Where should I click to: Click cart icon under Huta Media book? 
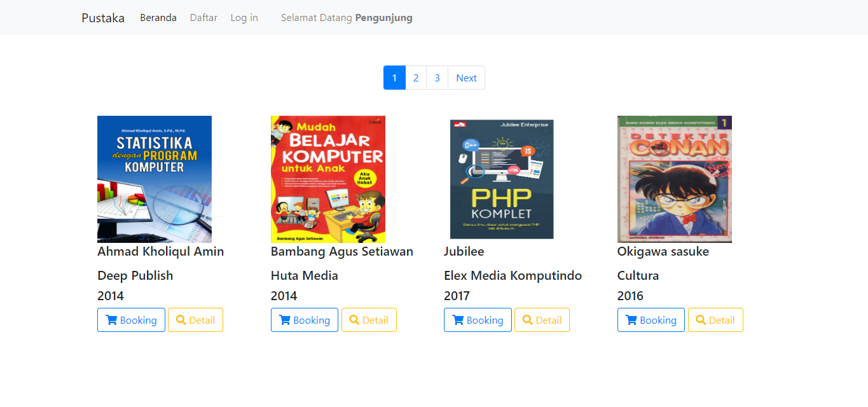point(285,321)
